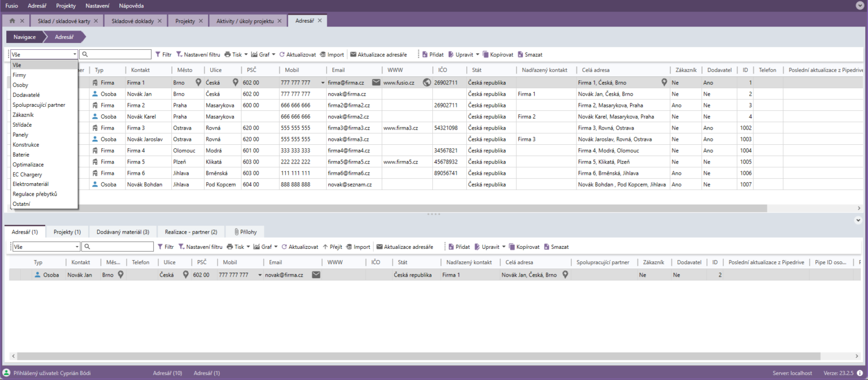Screen dimensions: 868x380
Task: Click the Upravit edit icon in upper toolbar
Action: click(x=451, y=55)
